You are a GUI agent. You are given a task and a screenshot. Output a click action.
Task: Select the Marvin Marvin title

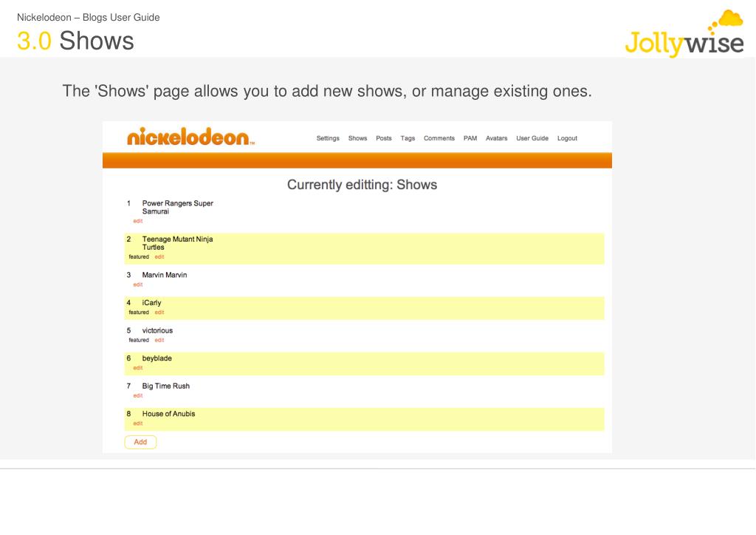pyautogui.click(x=165, y=275)
